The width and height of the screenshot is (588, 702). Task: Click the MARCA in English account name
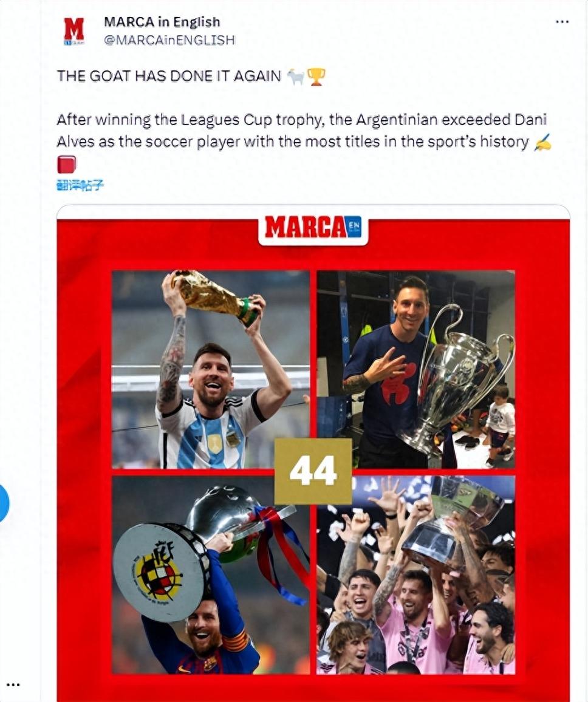coord(162,21)
